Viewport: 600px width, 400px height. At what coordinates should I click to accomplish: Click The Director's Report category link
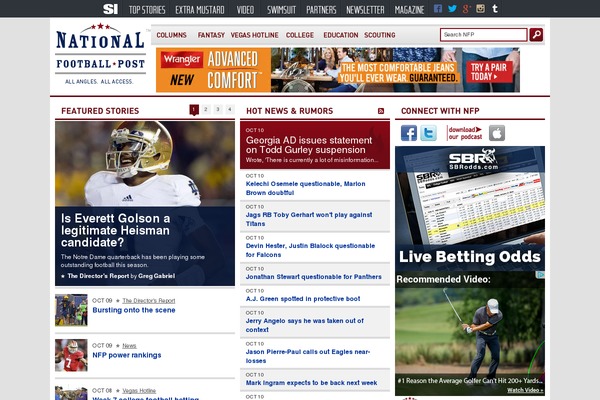tap(149, 300)
